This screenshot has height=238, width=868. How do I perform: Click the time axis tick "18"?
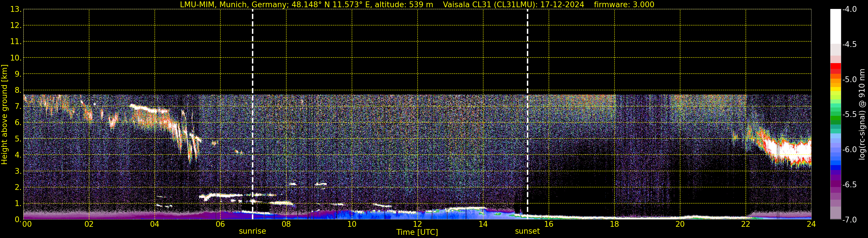coord(615,224)
